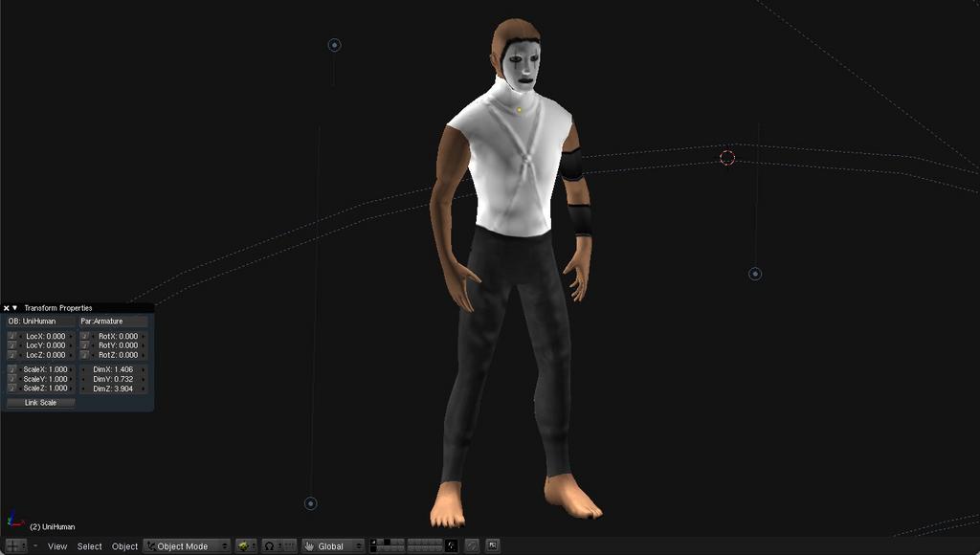This screenshot has width=980, height=555.
Task: Click the disabled proportional edit icon
Action: tap(472, 546)
